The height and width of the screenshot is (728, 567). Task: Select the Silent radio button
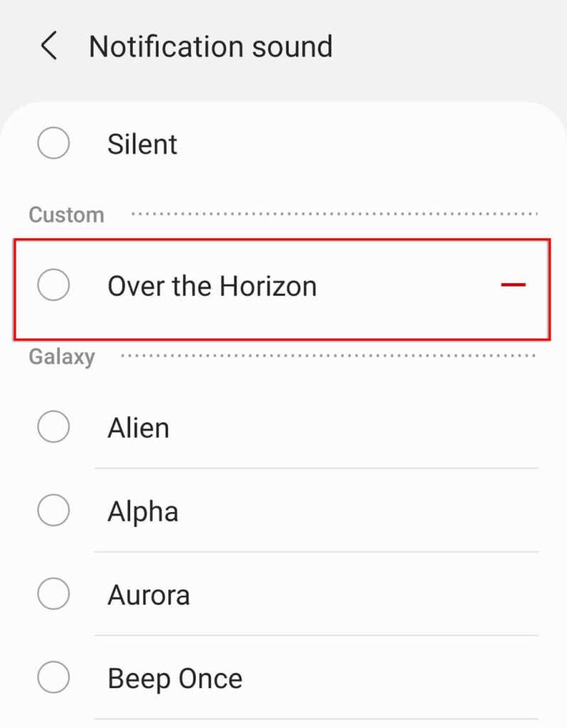click(x=54, y=143)
